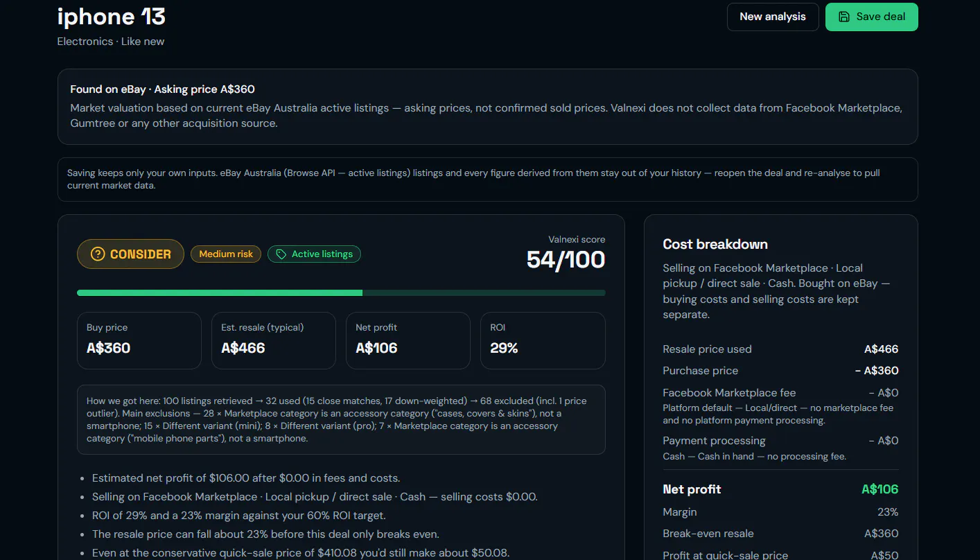
Task: Click the Active listings badge
Action: point(314,254)
